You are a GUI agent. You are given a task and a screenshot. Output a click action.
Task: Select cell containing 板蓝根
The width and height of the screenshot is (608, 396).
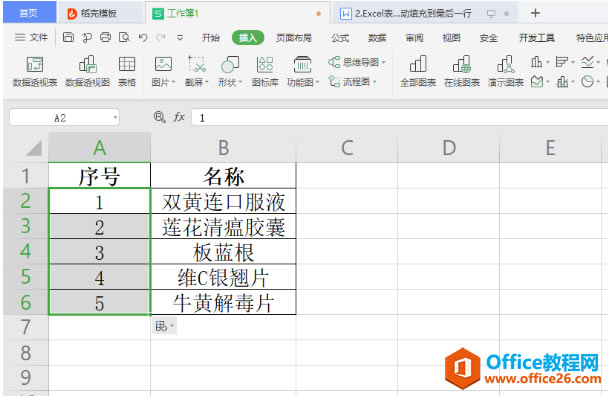click(x=223, y=252)
